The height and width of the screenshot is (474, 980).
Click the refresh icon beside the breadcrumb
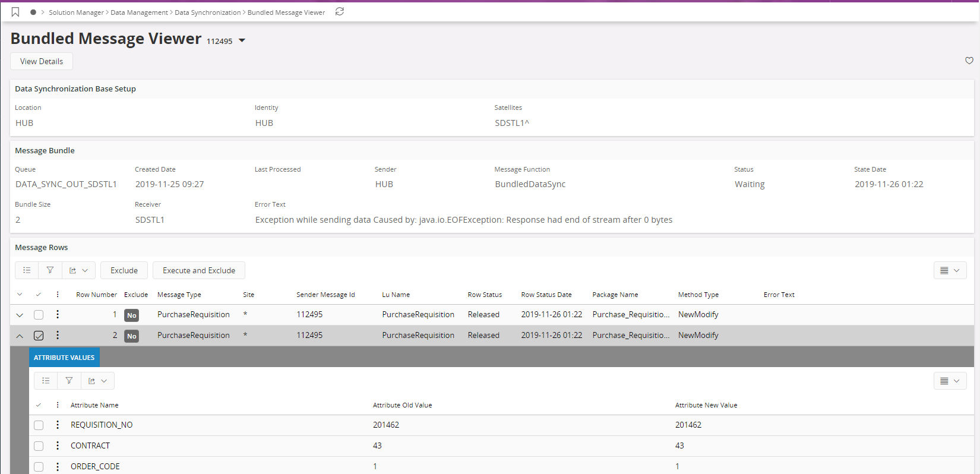(x=340, y=12)
